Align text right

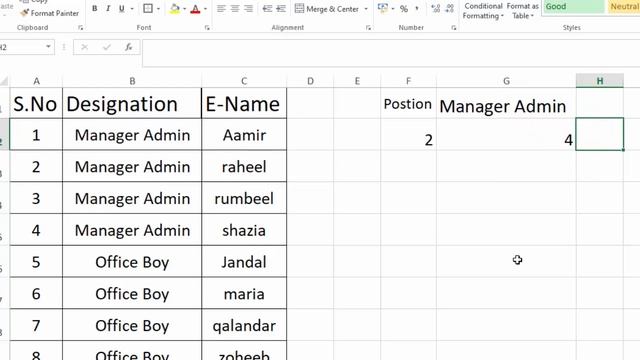(x=248, y=9)
